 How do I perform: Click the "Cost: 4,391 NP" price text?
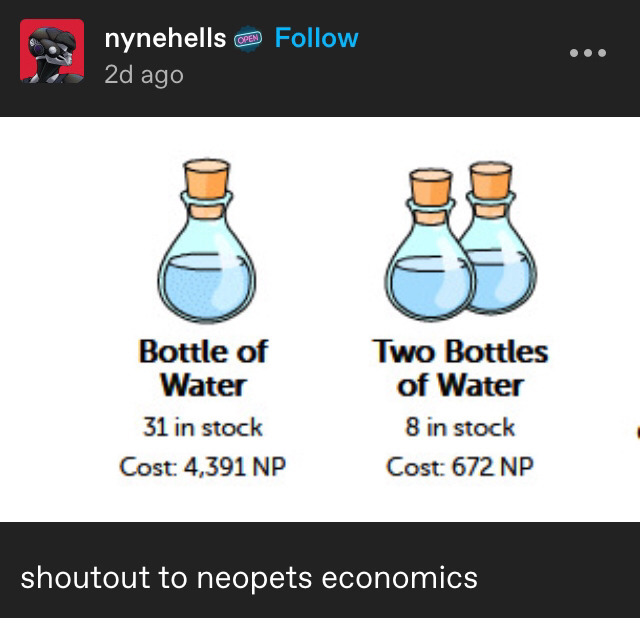(x=203, y=467)
